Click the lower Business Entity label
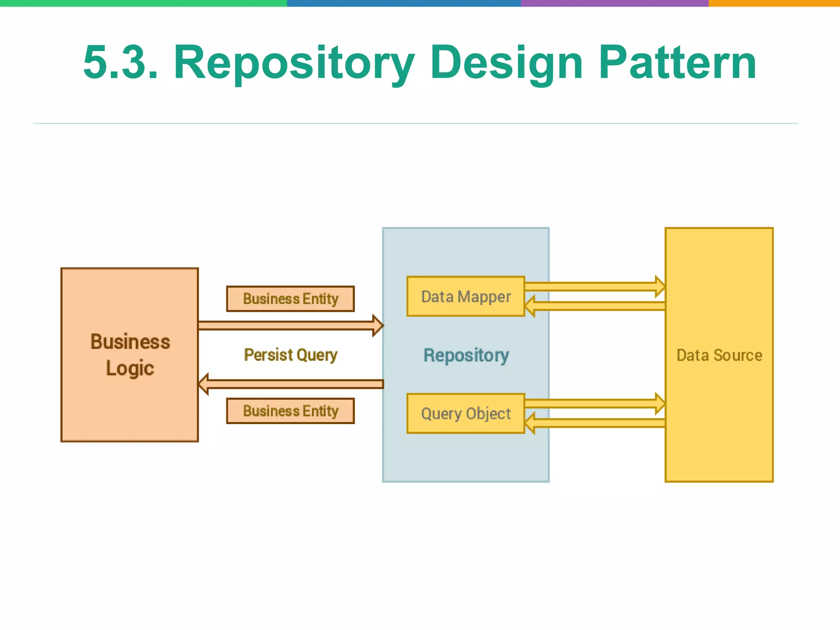This screenshot has width=840, height=630. point(290,411)
